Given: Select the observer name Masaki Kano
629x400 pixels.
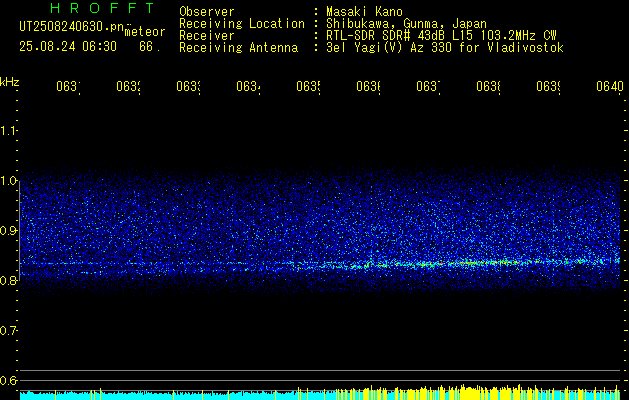Looking at the screenshot, I should click(x=364, y=12).
